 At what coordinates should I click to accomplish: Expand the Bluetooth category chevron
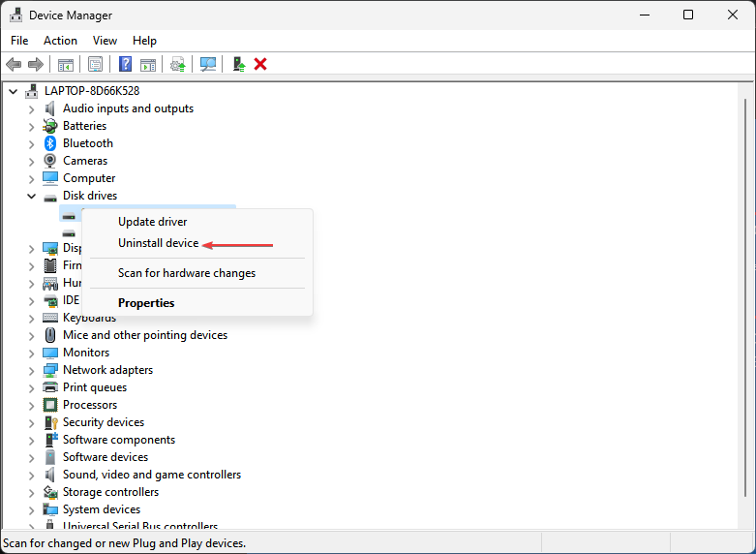[x=31, y=144]
